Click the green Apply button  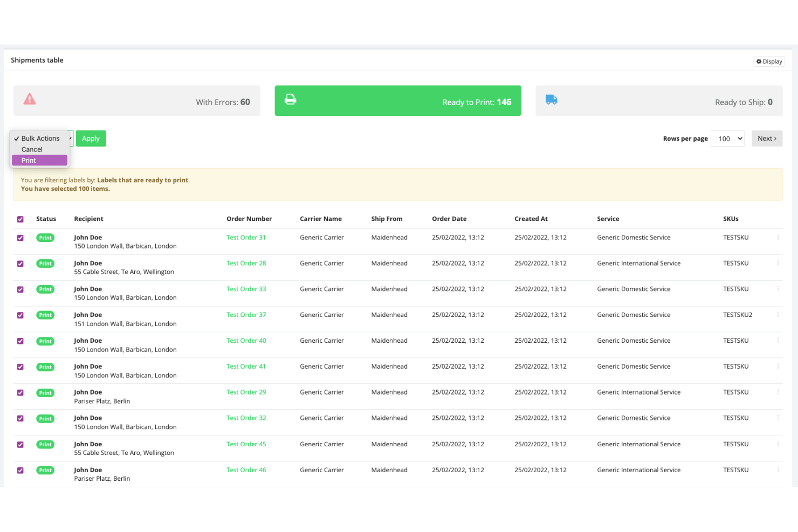[x=91, y=139]
